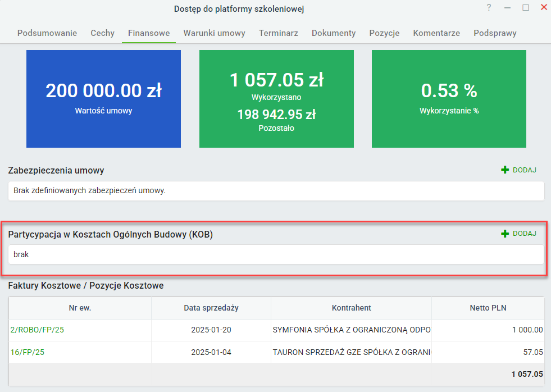Click the SYMFONIA SPÓŁKA contractor cell
This screenshot has height=392, width=551.
pos(352,330)
